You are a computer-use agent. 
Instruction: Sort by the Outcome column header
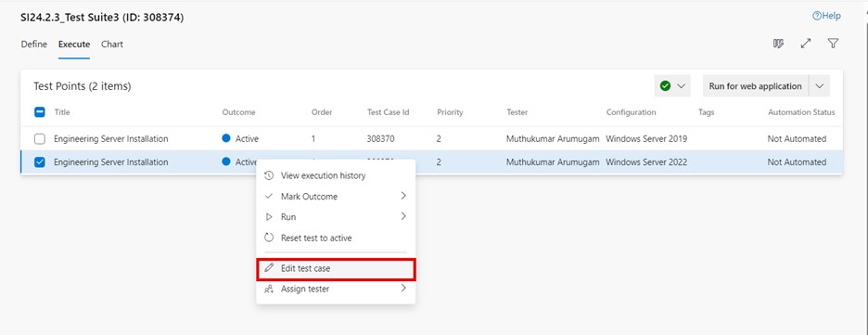238,112
